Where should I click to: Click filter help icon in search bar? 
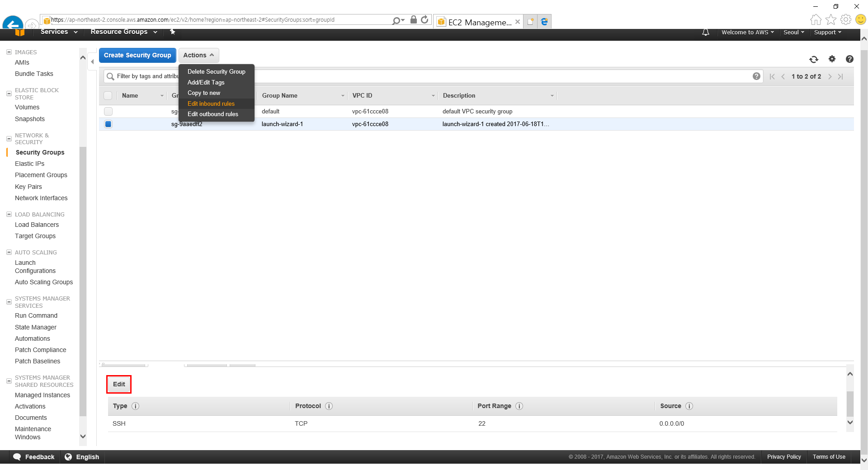tap(756, 76)
